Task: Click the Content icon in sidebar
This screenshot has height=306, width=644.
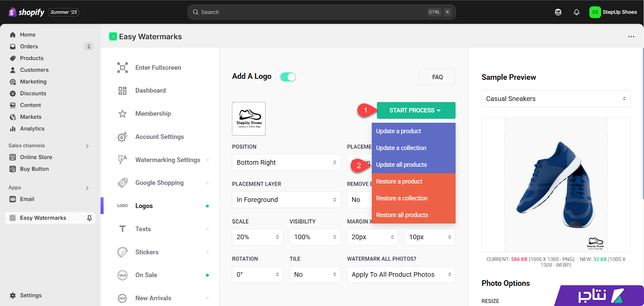Action: (x=13, y=105)
